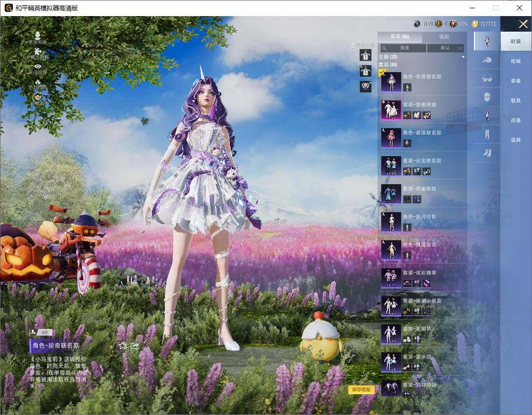Select the 角色-珍奇联名款 outfit thumbnail
532x415 pixels.
click(391, 82)
